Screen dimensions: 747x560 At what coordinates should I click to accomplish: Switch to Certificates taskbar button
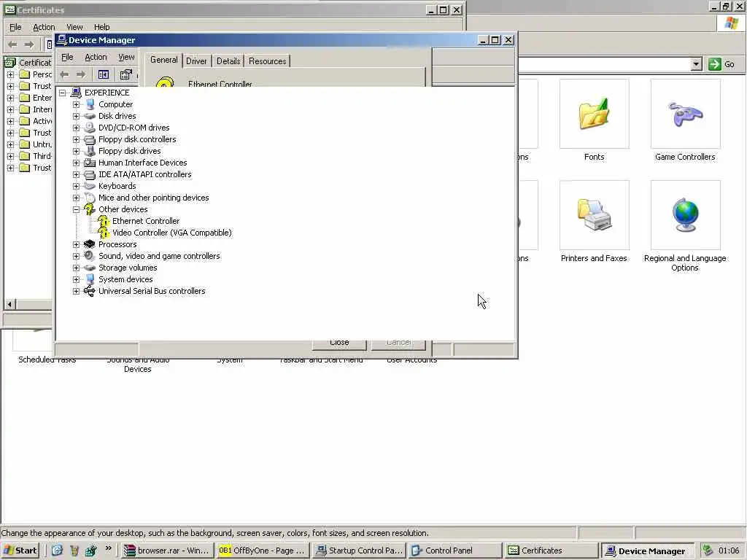coord(551,551)
